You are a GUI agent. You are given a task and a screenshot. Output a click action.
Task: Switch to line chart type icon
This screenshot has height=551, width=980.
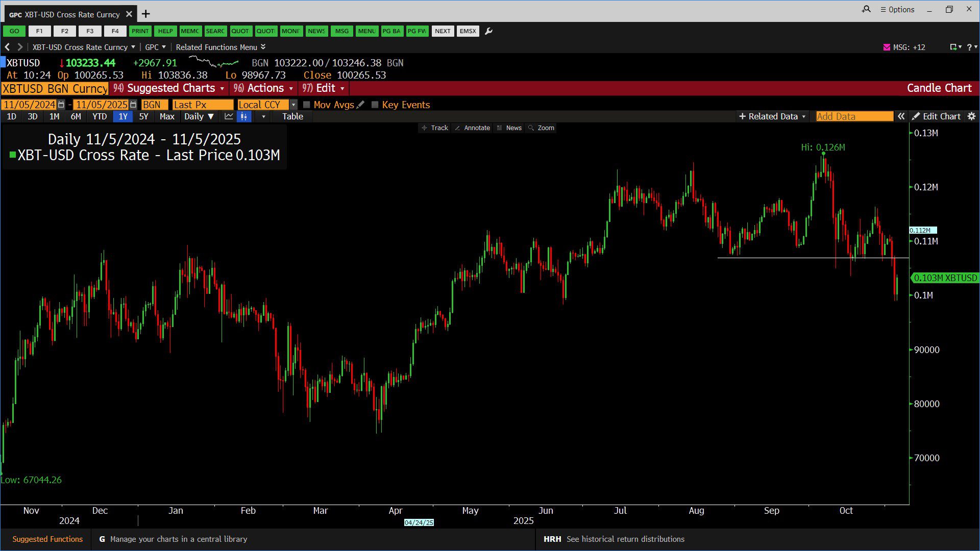point(229,116)
